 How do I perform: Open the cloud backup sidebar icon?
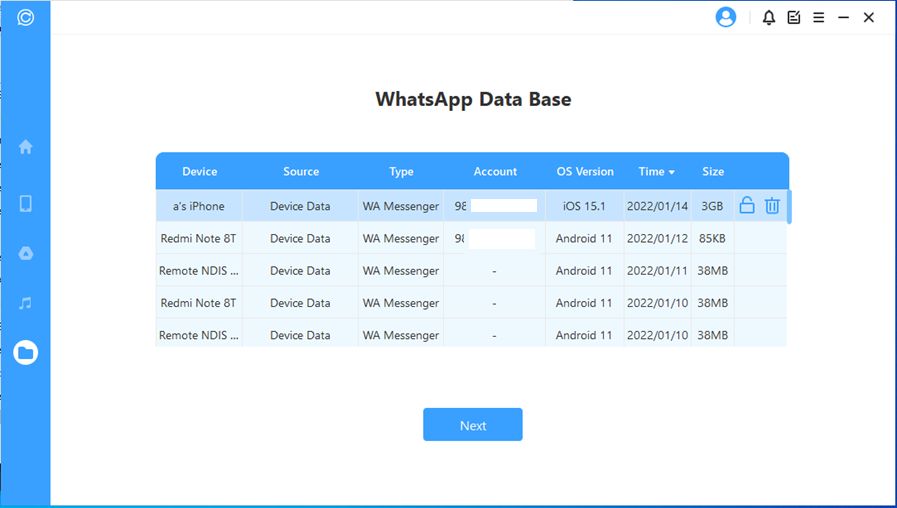(x=26, y=254)
